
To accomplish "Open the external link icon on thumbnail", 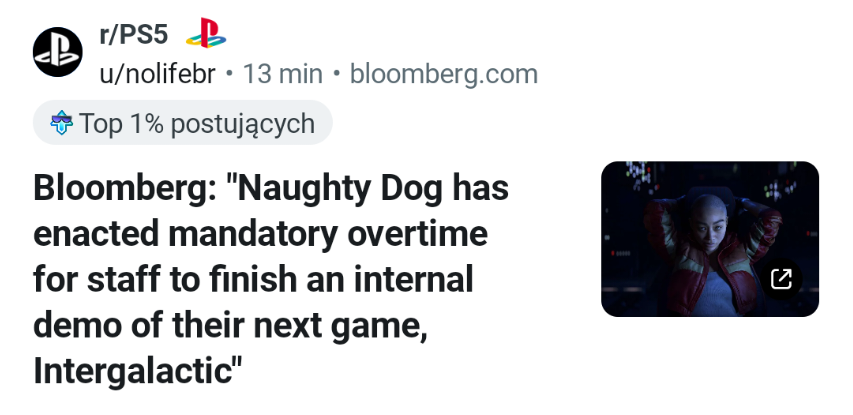I will pos(781,279).
